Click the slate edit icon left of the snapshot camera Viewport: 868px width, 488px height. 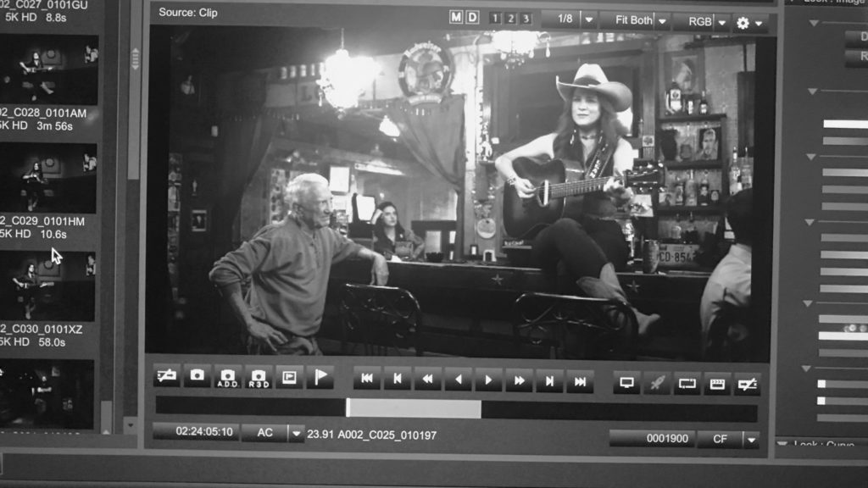167,376
